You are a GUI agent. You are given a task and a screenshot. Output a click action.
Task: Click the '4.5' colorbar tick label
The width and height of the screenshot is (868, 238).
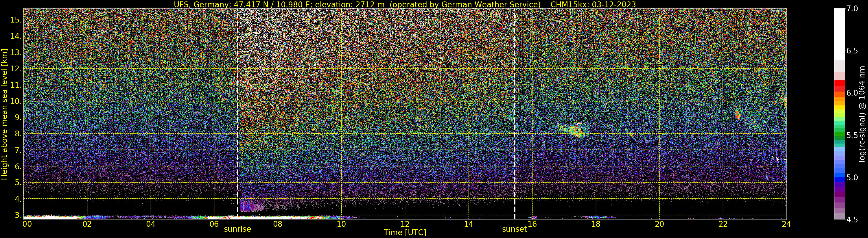852,220
